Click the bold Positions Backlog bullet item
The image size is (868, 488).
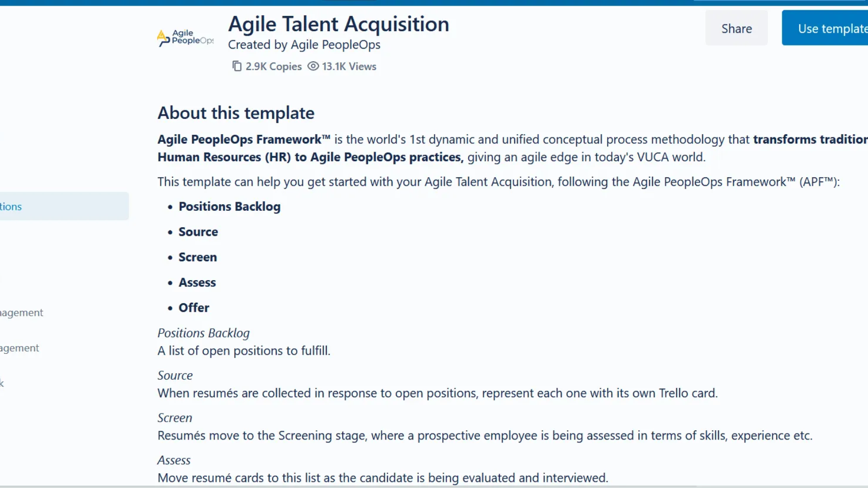(x=229, y=207)
